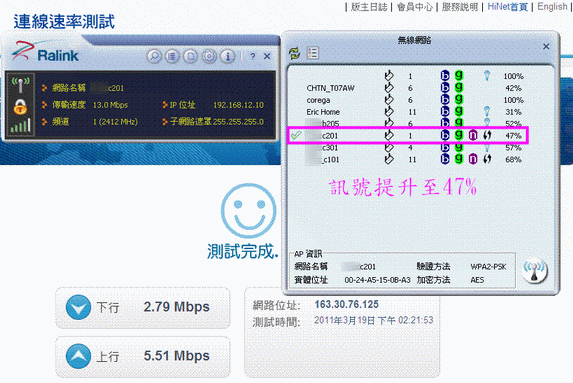The image size is (573, 383).
Task: Click the green checkmark beside c201
Action: [296, 136]
